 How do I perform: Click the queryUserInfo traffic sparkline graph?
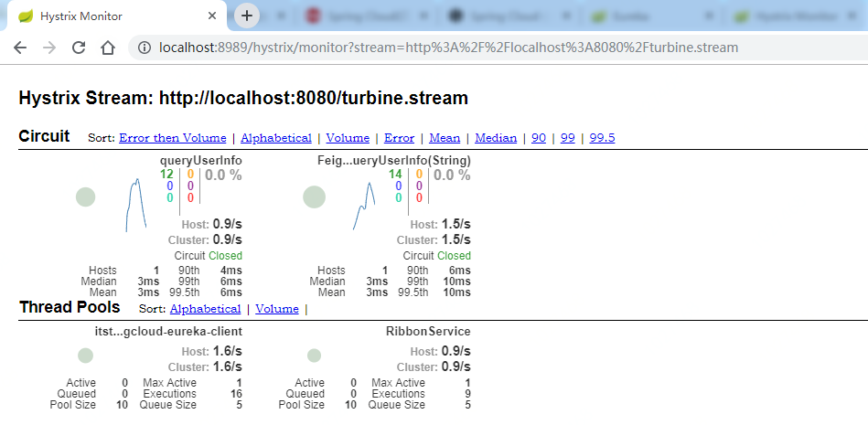tap(135, 205)
